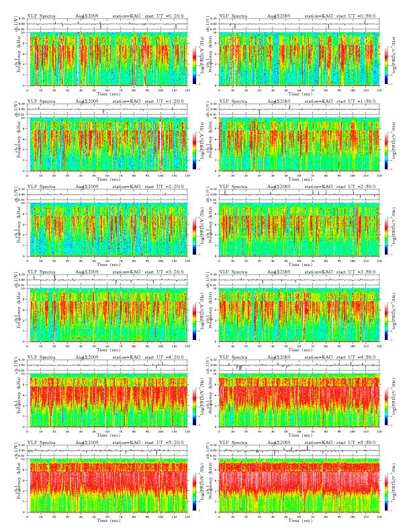Viewport: 411px width, 532px height.
Task: Select the spectrogram for start UT 0:20:0
Action: click(107, 59)
